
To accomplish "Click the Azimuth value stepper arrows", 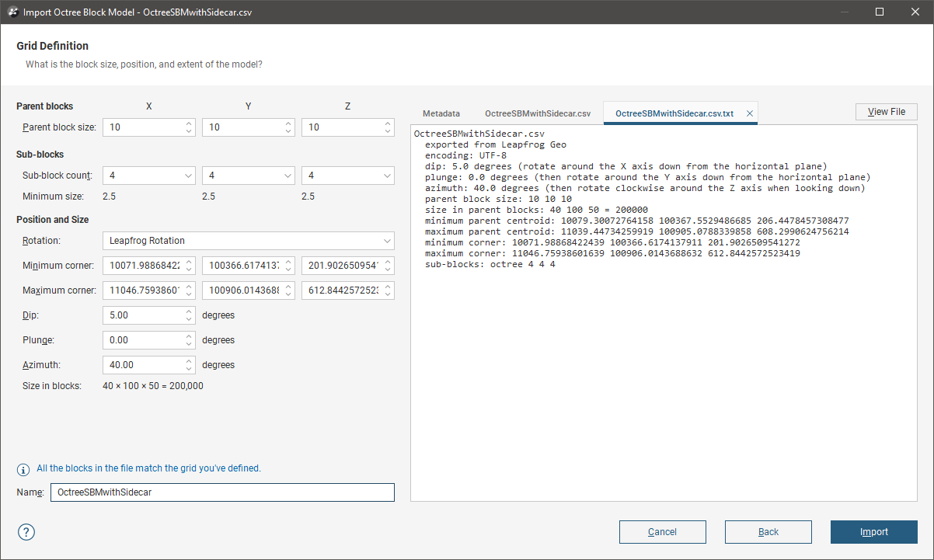I will (x=190, y=365).
